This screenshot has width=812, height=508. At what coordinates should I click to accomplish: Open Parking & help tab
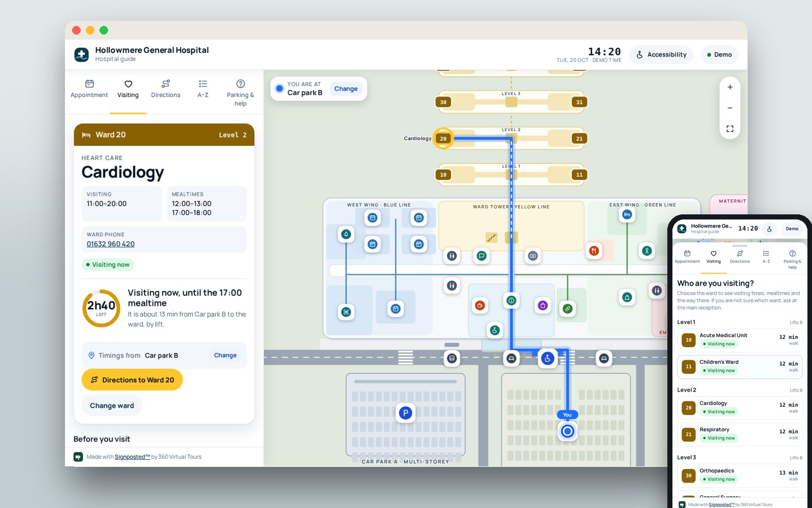[x=241, y=93]
